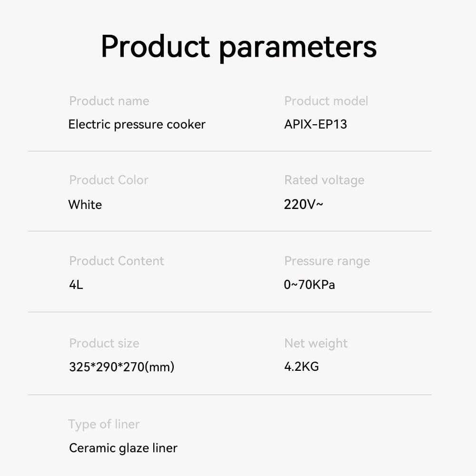Select the "Net weight" label

point(316,343)
